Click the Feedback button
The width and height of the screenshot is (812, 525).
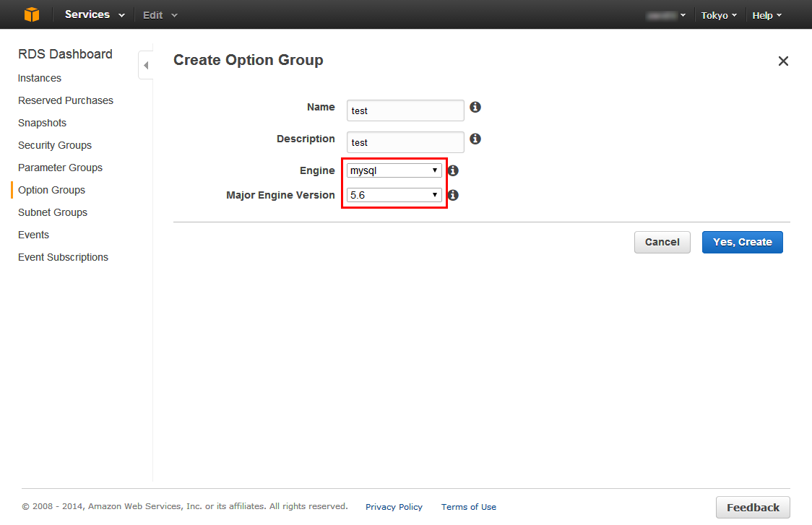(753, 508)
